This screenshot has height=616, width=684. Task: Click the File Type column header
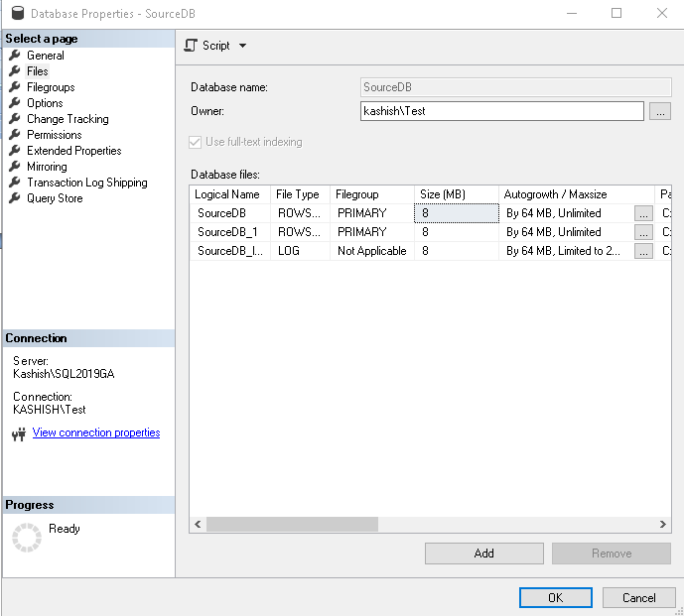click(x=300, y=194)
